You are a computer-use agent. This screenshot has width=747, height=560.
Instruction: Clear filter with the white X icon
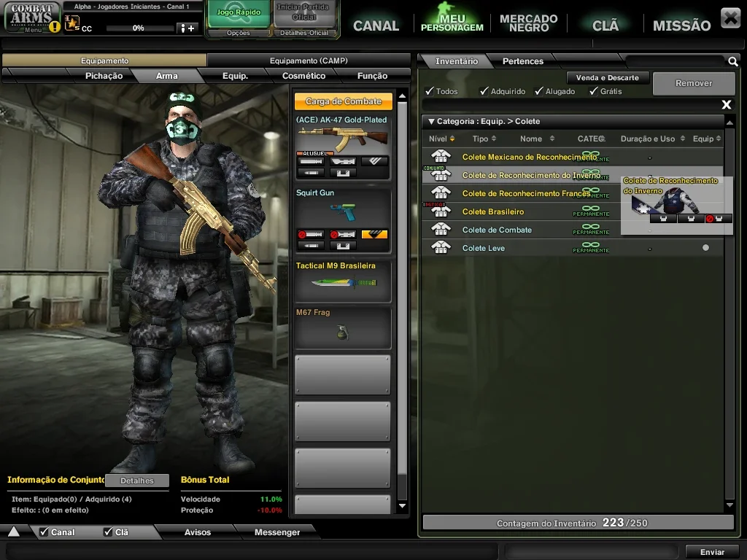726,104
